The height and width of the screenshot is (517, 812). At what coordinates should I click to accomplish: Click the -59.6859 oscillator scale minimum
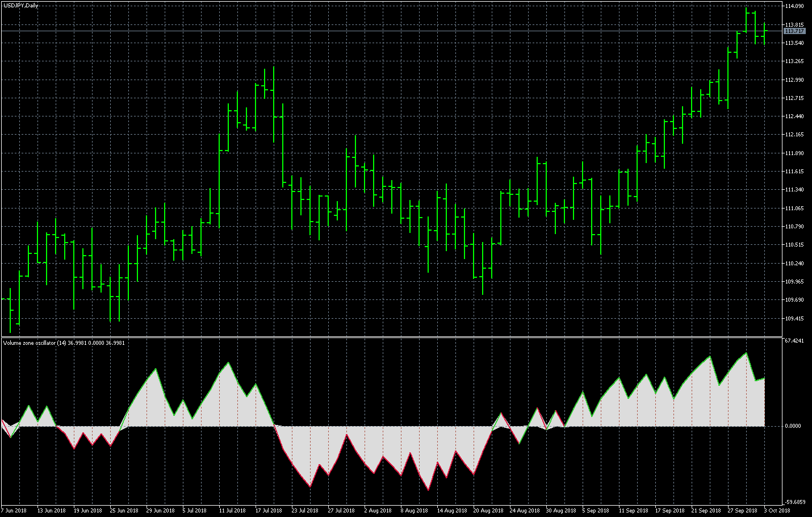click(795, 502)
